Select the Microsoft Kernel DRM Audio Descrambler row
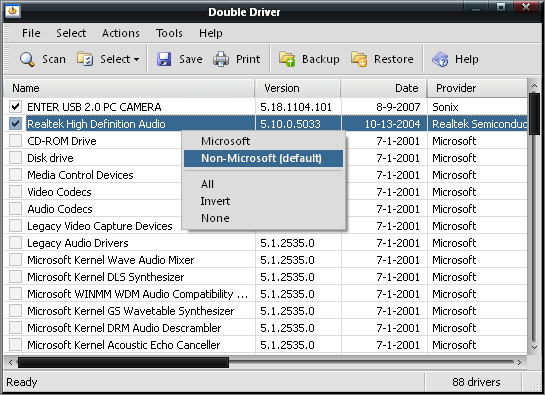This screenshot has height=395, width=545. click(x=266, y=328)
